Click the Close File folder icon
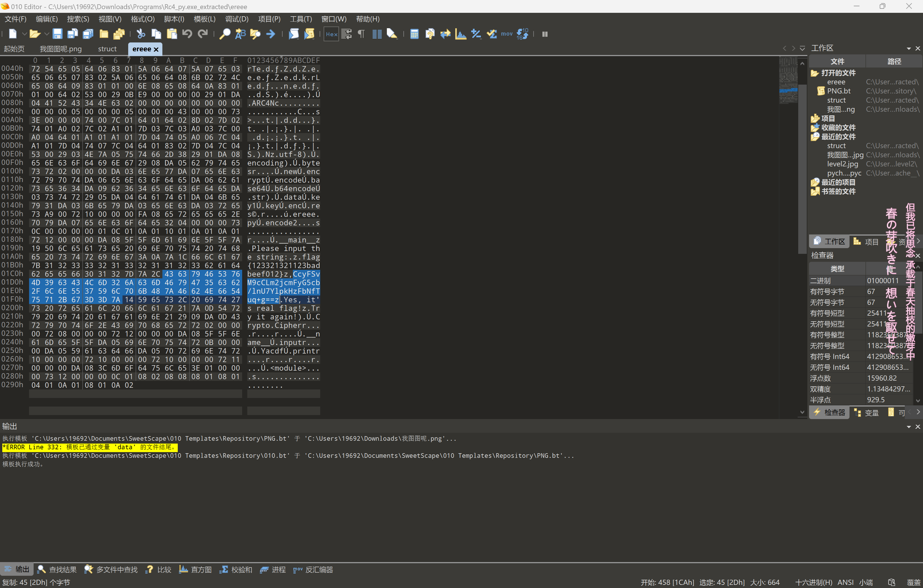 coord(103,34)
